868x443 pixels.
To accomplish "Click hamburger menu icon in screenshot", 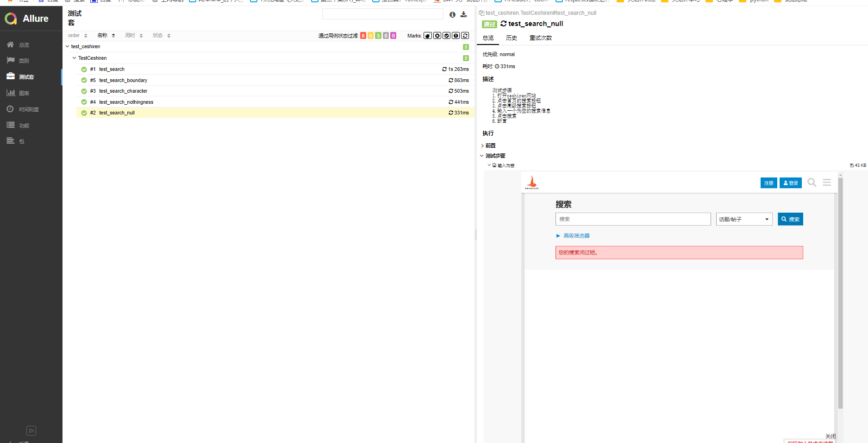I will 827,183.
